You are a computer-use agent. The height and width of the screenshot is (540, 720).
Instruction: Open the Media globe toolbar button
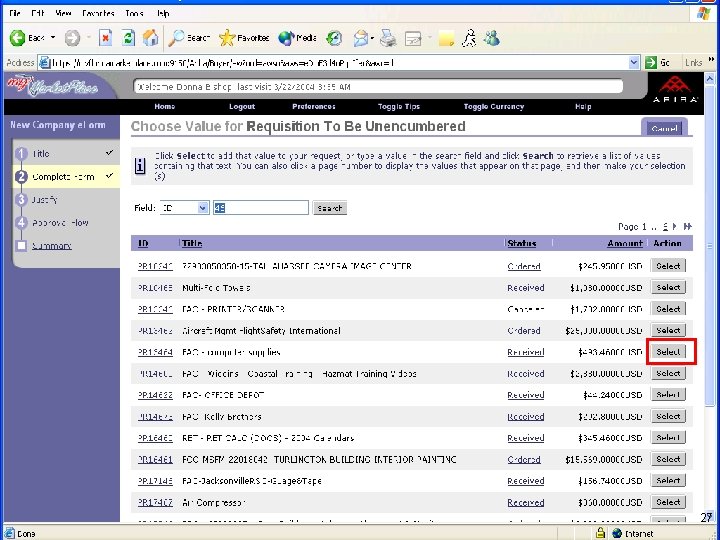click(x=286, y=38)
